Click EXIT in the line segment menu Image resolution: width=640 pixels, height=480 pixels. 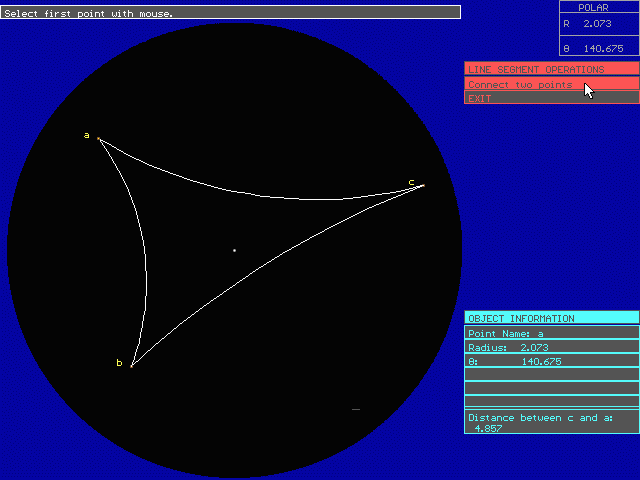point(551,98)
